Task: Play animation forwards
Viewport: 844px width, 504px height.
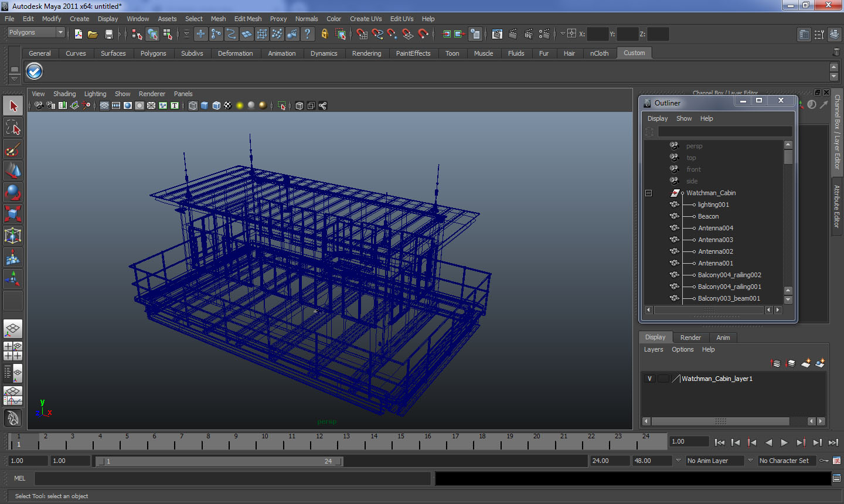Action: [x=784, y=442]
